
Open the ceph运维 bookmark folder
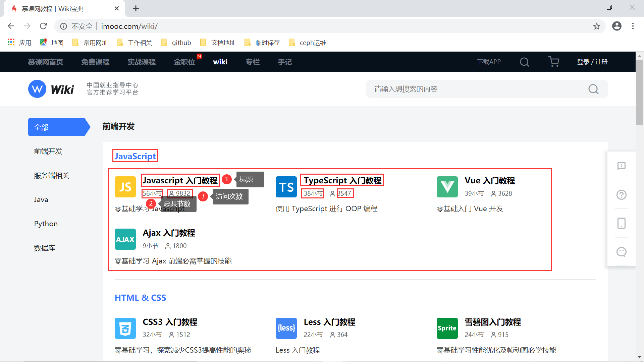(307, 43)
